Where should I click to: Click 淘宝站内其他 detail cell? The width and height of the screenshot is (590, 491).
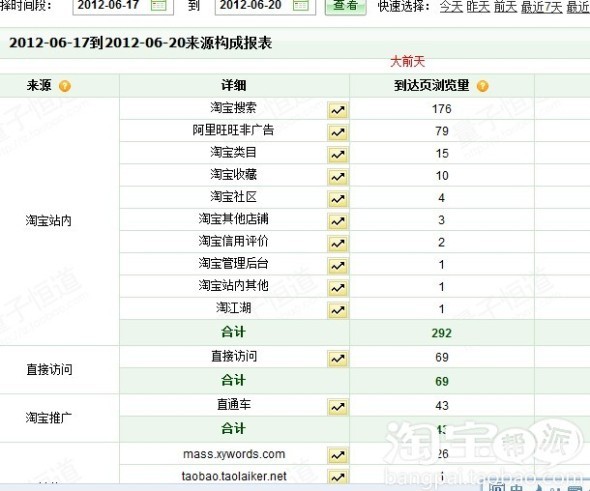[233, 286]
